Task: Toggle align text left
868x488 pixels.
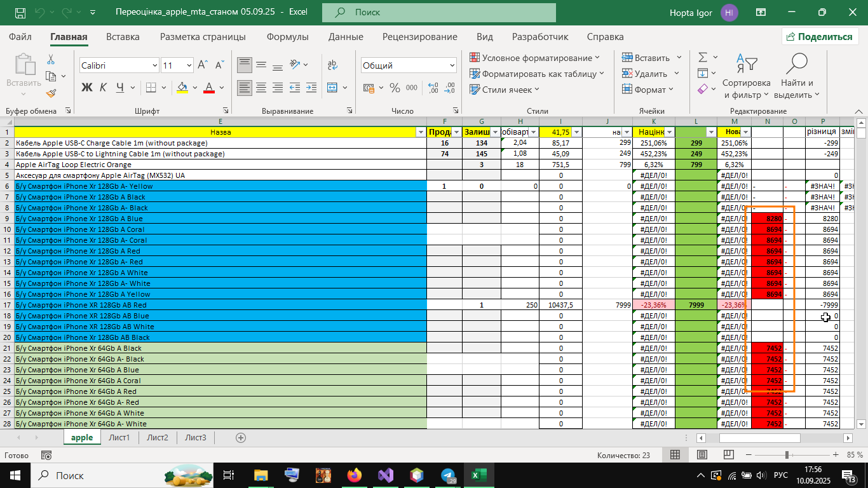Action: click(x=244, y=88)
